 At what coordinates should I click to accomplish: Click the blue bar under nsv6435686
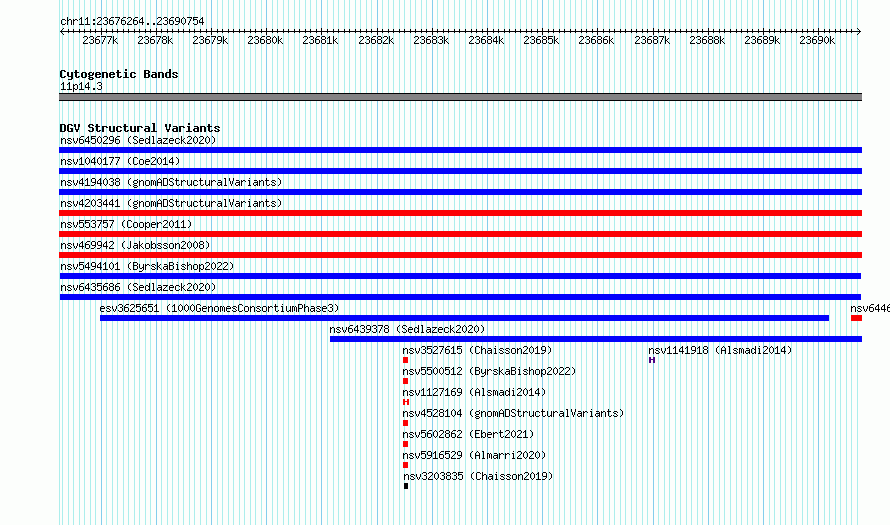(460, 297)
